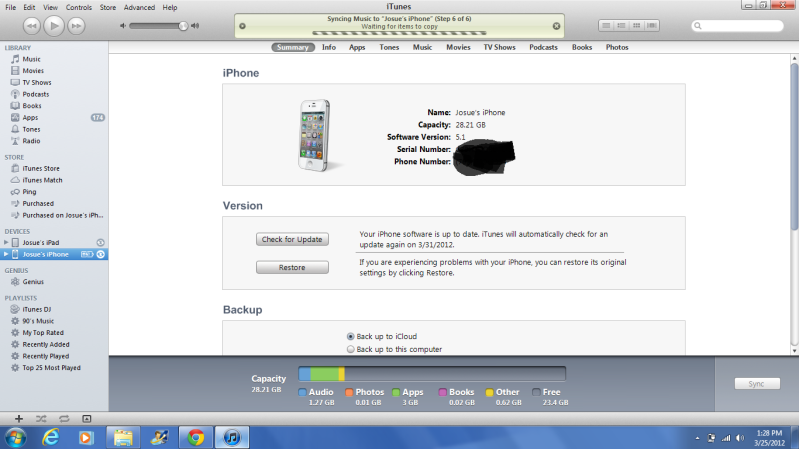
Task: Switch to the Photos tab
Action: [617, 47]
